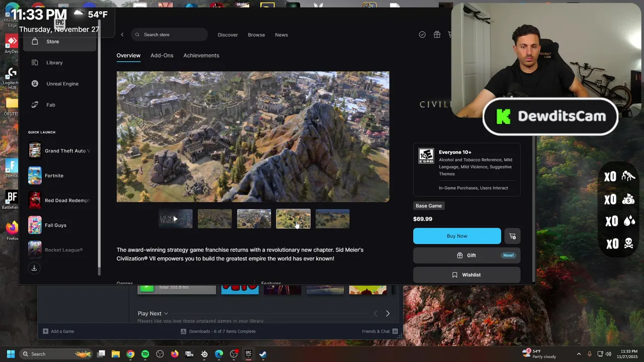The height and width of the screenshot is (362, 644).
Task: Open Steam from the taskbar
Action: coord(263,354)
